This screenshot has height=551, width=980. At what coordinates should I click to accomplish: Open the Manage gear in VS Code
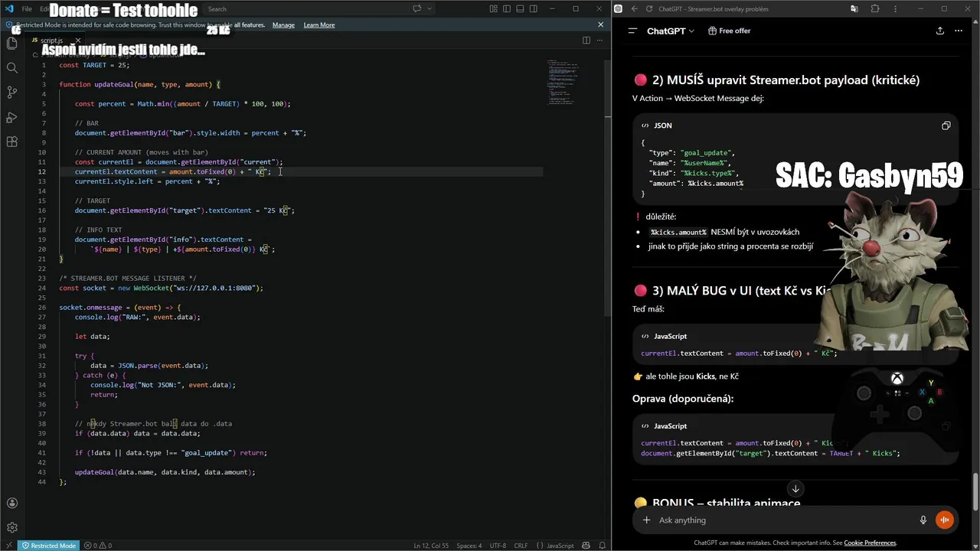[x=11, y=527]
